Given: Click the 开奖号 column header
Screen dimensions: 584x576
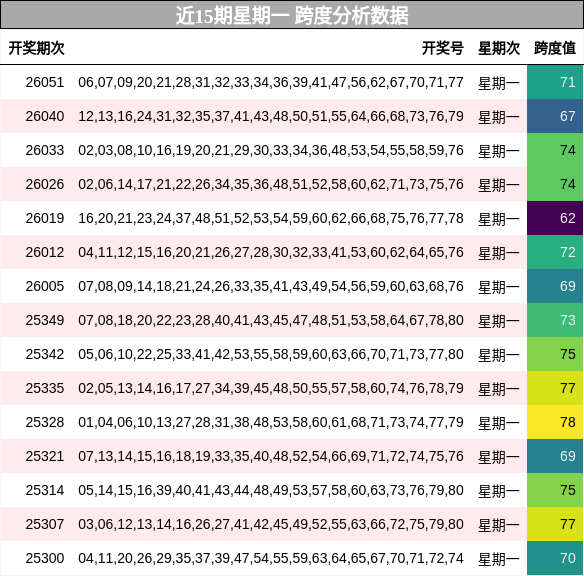Looking at the screenshot, I should 442,48.
